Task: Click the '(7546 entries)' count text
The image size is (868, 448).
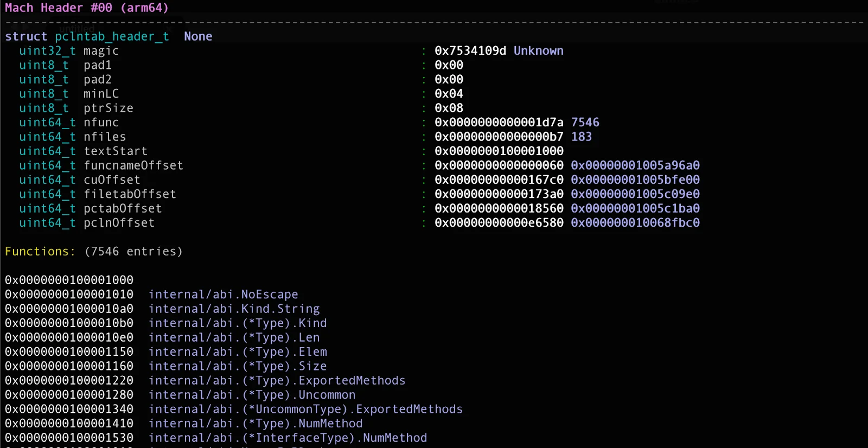Action: click(133, 252)
